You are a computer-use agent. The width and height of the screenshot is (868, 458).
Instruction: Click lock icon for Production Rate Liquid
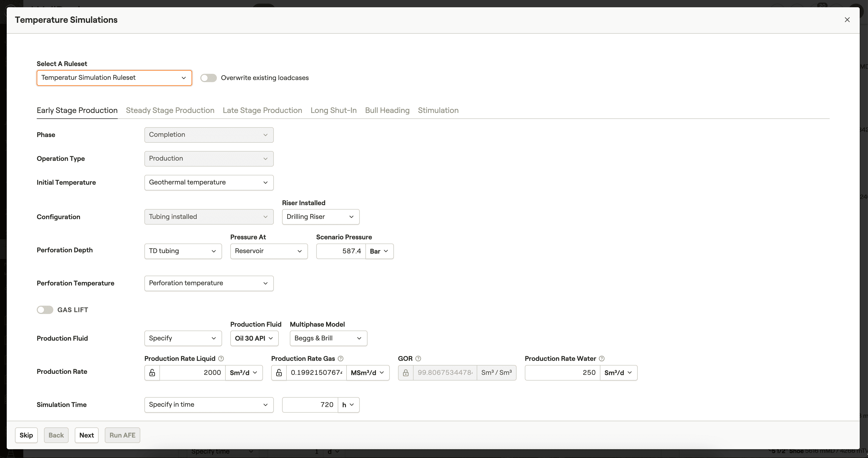pos(152,373)
